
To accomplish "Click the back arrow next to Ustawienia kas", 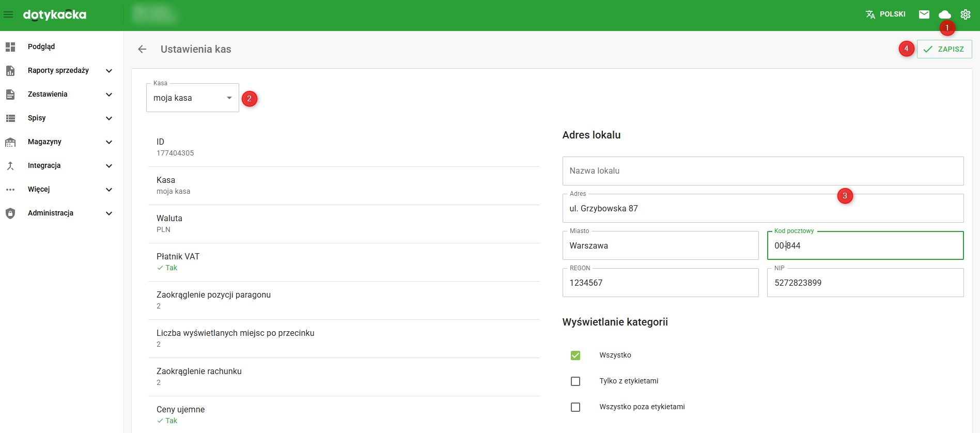I will [142, 49].
